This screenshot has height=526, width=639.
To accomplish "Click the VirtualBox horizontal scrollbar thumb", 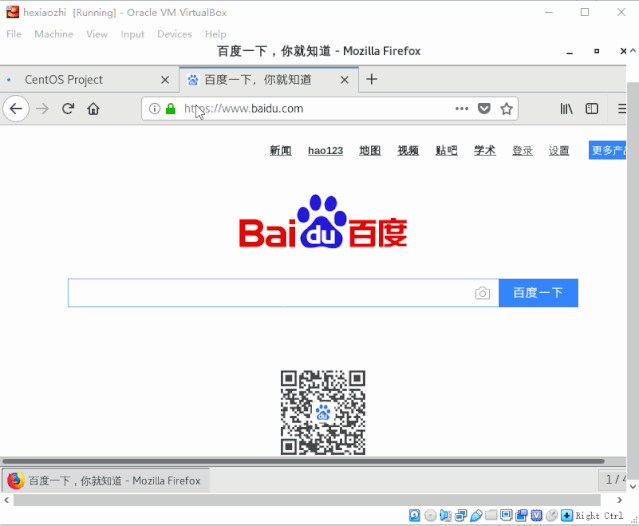I will [307, 500].
